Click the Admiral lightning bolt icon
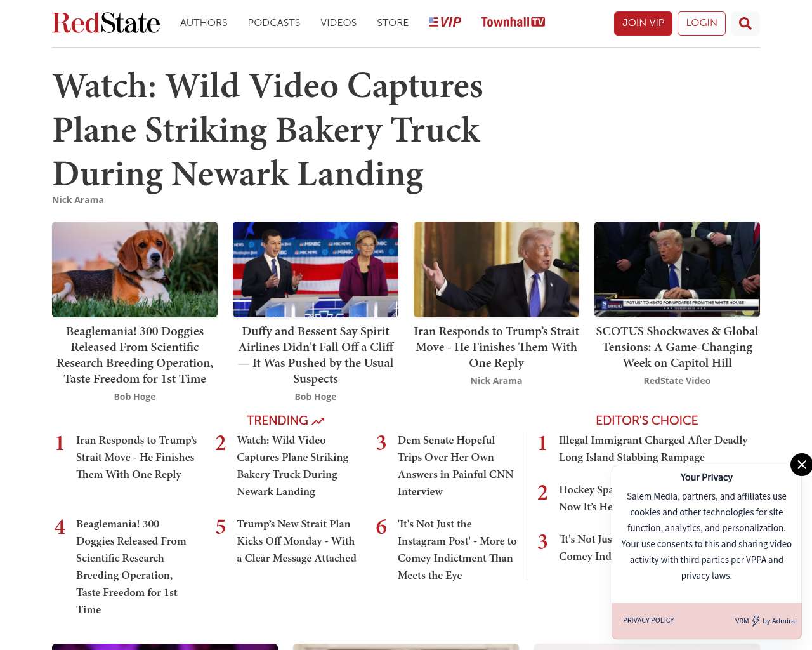812x650 pixels. click(x=756, y=621)
